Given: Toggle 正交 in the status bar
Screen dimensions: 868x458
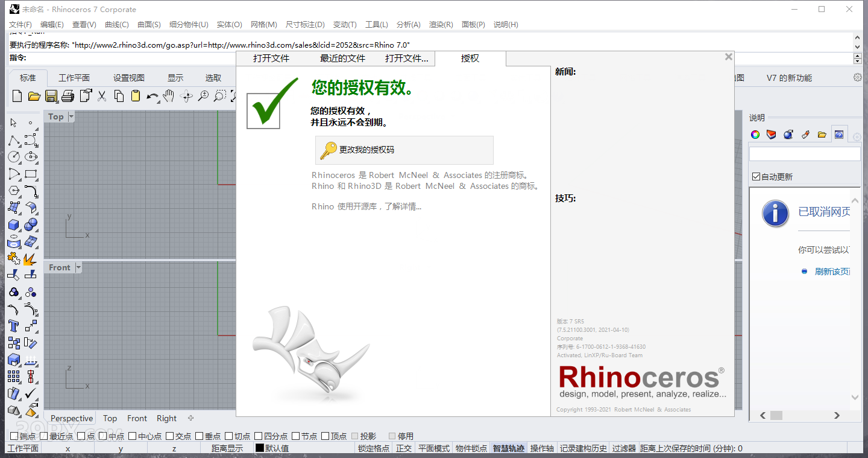Looking at the screenshot, I should (404, 448).
